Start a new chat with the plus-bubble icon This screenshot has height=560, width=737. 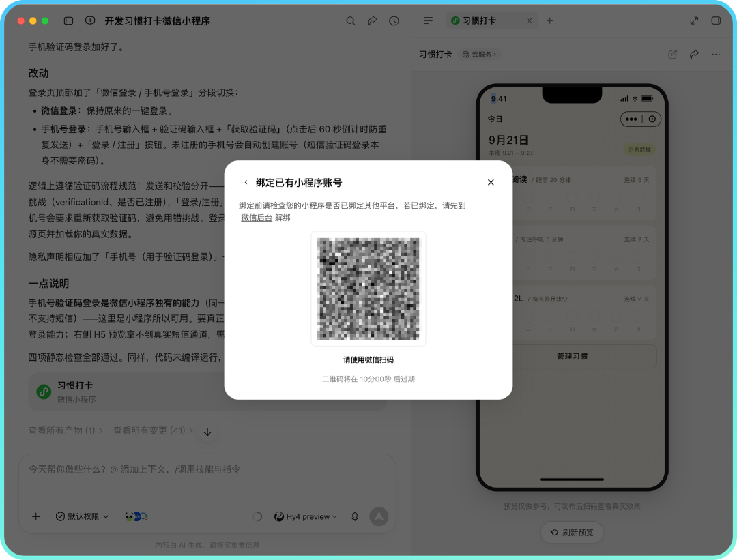click(90, 20)
